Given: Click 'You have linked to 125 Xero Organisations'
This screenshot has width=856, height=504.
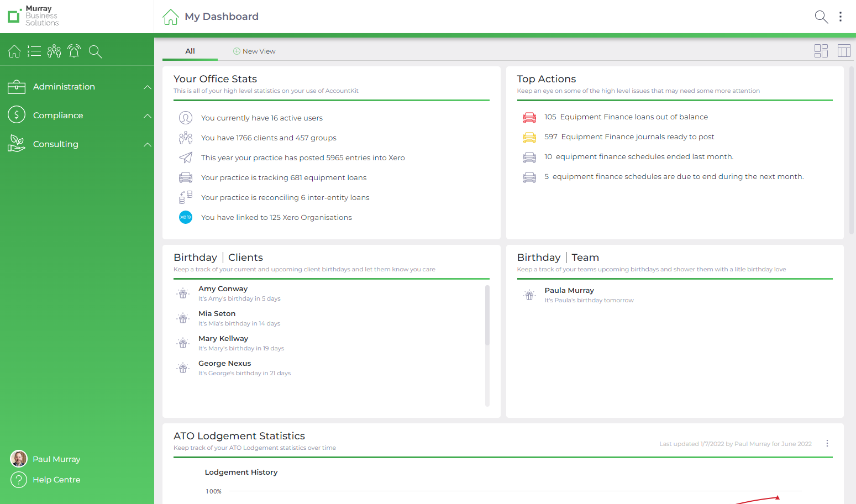Looking at the screenshot, I should coord(276,217).
